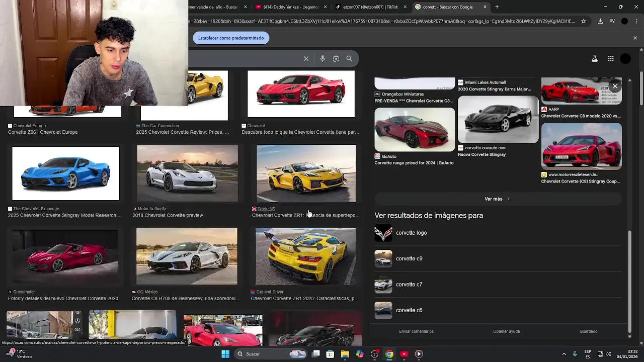Open blue Corvette Stingray Chevrolet Exchange image

[x=66, y=173]
